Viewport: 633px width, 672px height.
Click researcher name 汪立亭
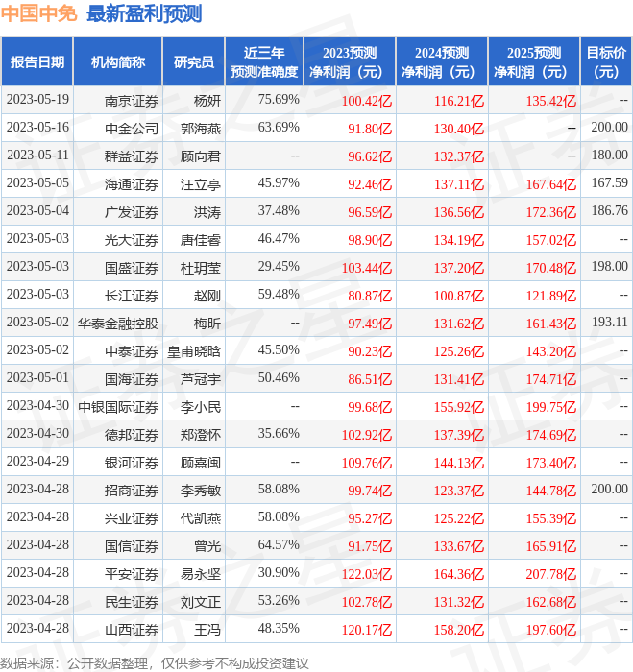tap(201, 184)
